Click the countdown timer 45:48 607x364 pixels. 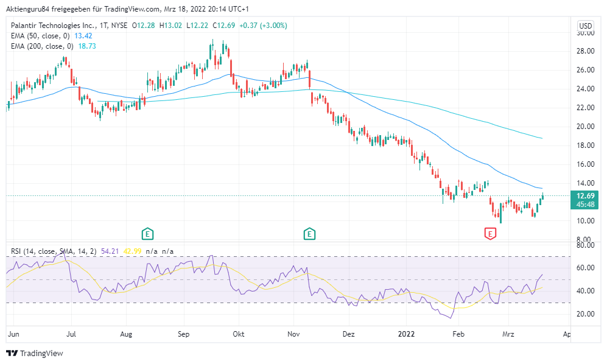tap(585, 205)
